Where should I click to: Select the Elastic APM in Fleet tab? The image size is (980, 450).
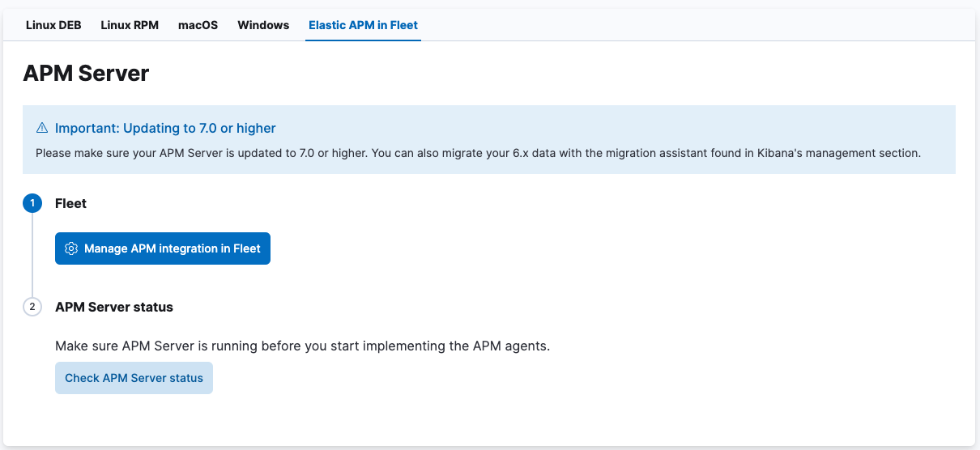point(363,25)
